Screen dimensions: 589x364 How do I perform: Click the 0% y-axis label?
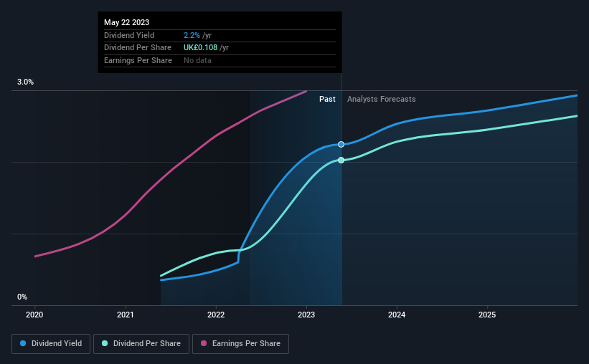tap(22, 297)
